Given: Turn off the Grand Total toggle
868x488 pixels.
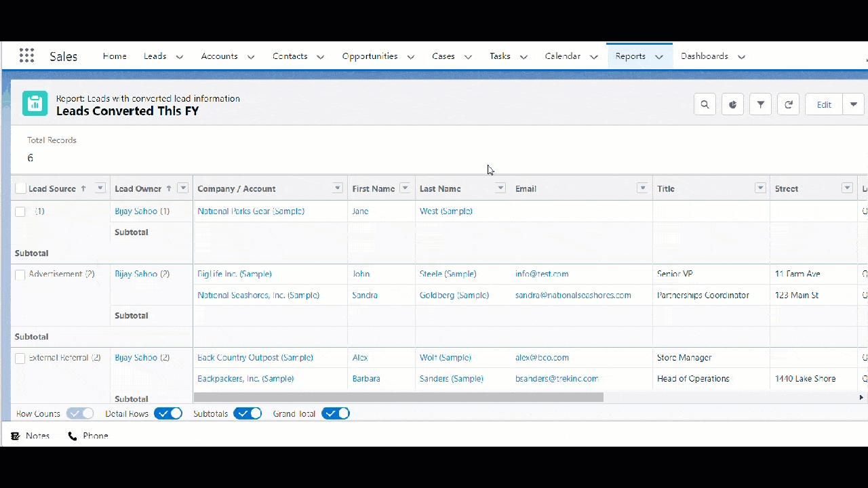Looking at the screenshot, I should (x=336, y=413).
